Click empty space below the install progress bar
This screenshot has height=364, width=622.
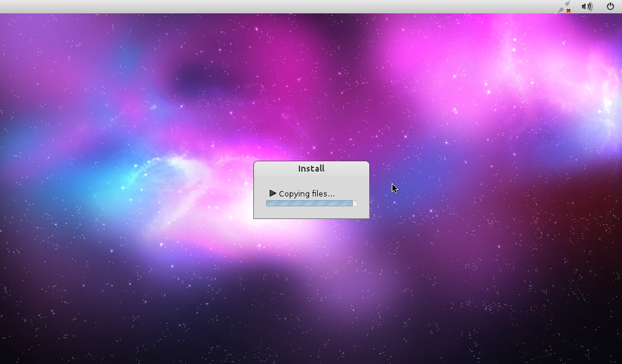tap(311, 212)
